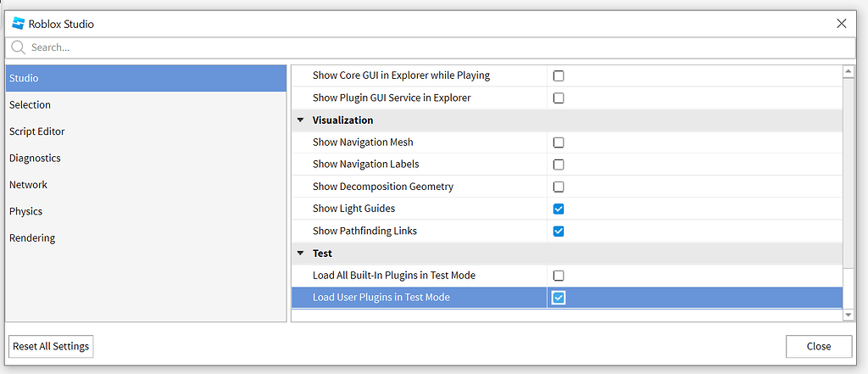Click the scrollbar up arrow

coord(849,72)
